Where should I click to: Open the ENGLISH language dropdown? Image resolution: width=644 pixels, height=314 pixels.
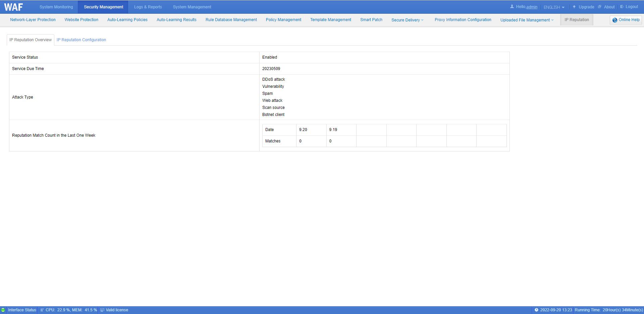pos(554,7)
